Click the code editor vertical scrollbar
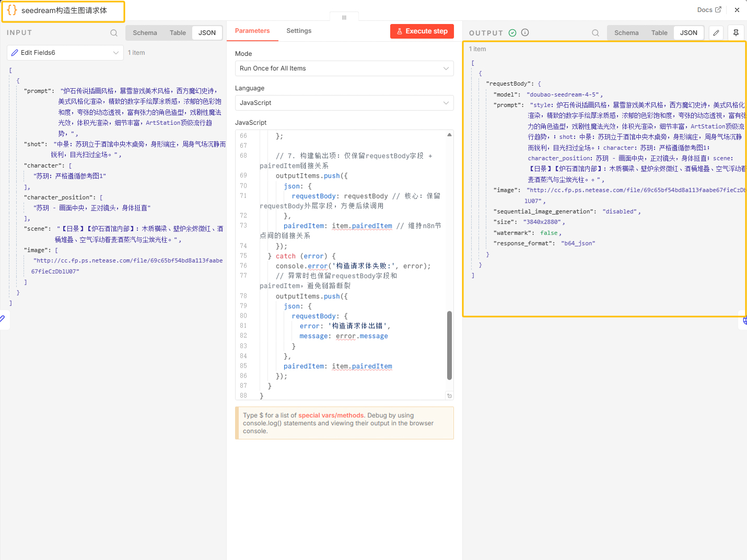Screen dimensions: 747x560 coord(449,345)
